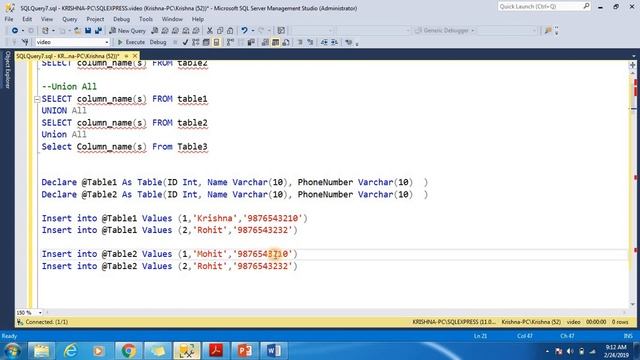Click the Cut scissors icon
Screen dimensions: 640x360
[210, 31]
